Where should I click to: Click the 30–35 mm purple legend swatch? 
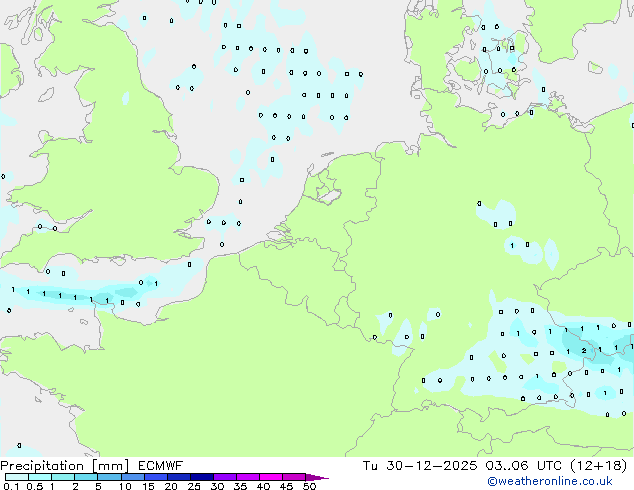(225, 477)
